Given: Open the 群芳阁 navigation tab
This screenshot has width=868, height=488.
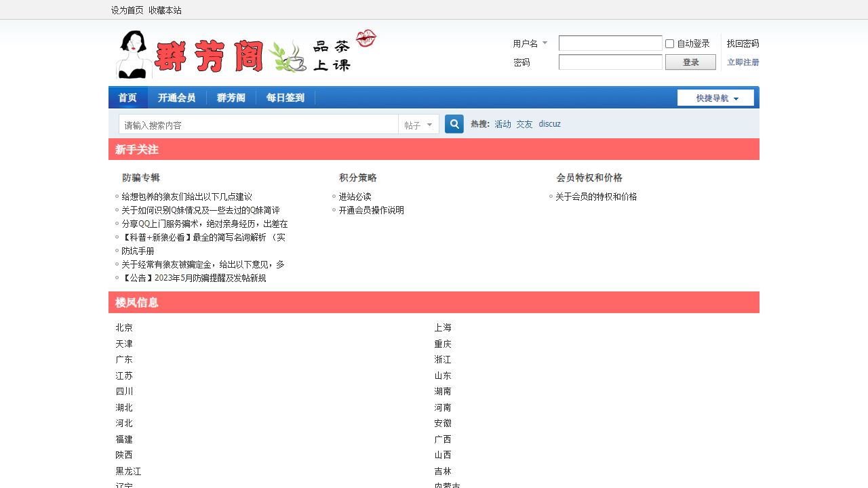Looking at the screenshot, I should click(231, 98).
